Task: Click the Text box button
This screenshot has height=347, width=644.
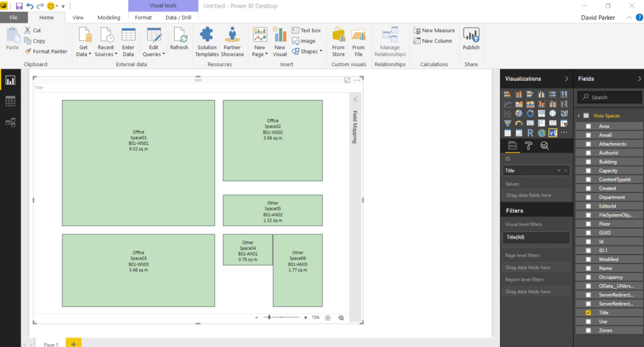Action: pyautogui.click(x=306, y=30)
